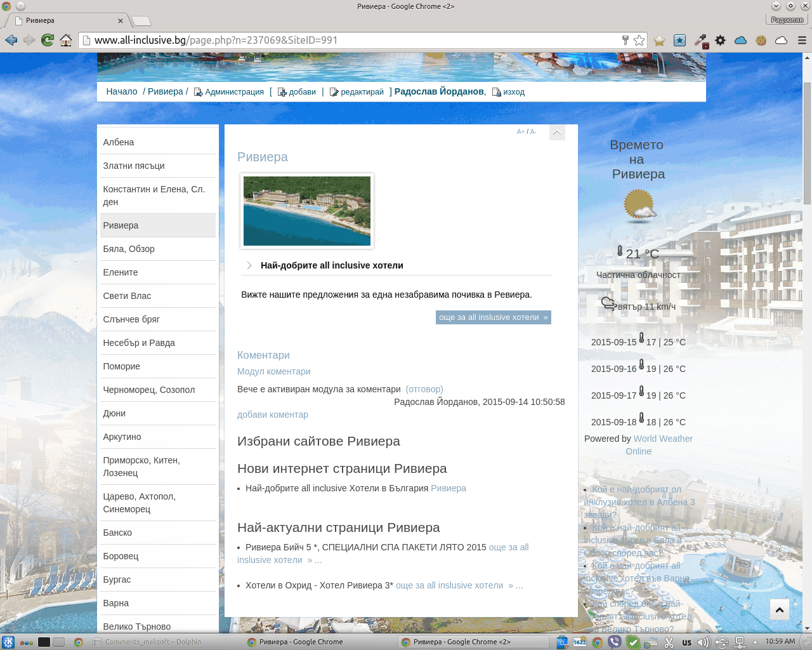Click the scissors clipboard tray icon
This screenshot has height=650, width=812.
[x=669, y=642]
